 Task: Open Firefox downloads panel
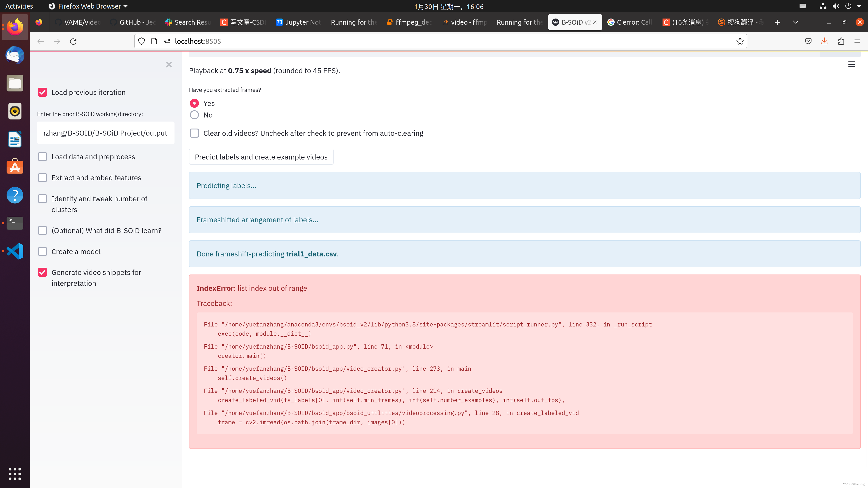click(x=824, y=41)
